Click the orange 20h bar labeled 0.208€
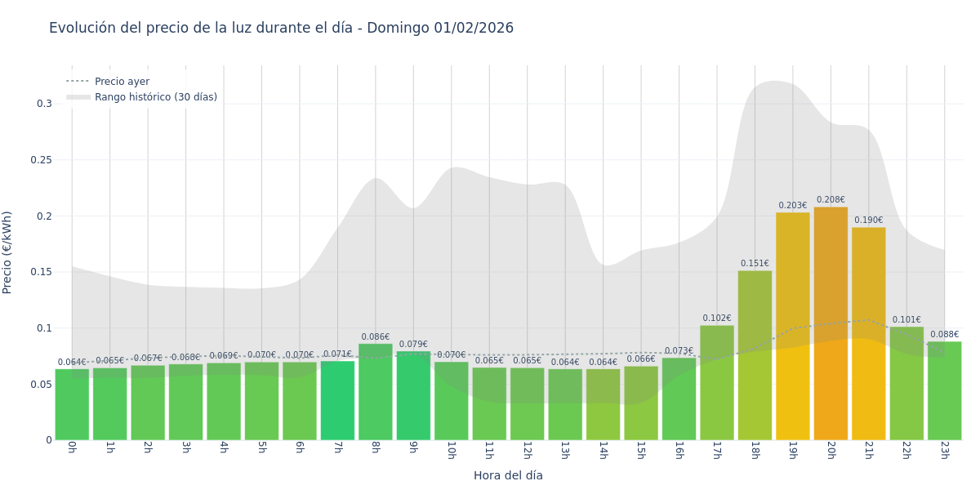The width and height of the screenshot is (980, 490). pyautogui.click(x=831, y=327)
